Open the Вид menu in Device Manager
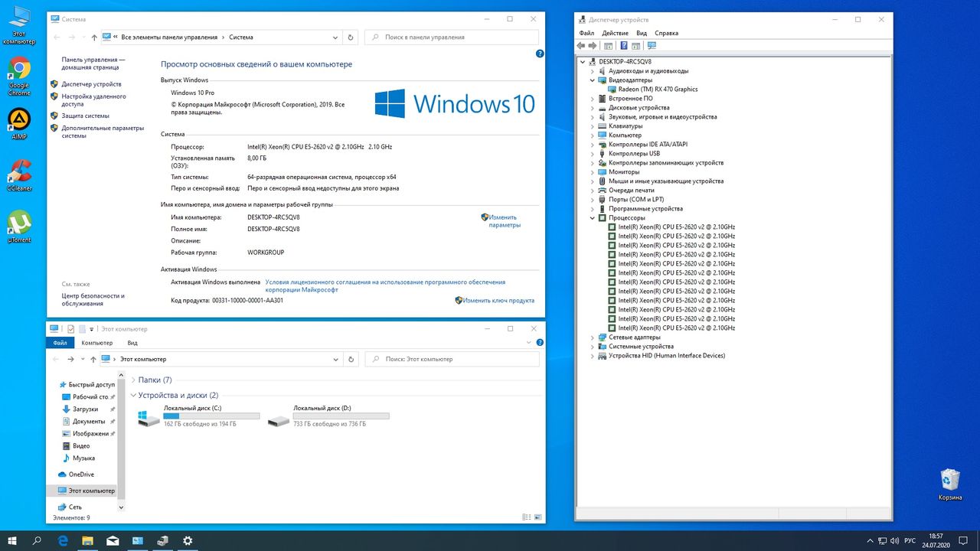980x551 pixels. tap(642, 33)
